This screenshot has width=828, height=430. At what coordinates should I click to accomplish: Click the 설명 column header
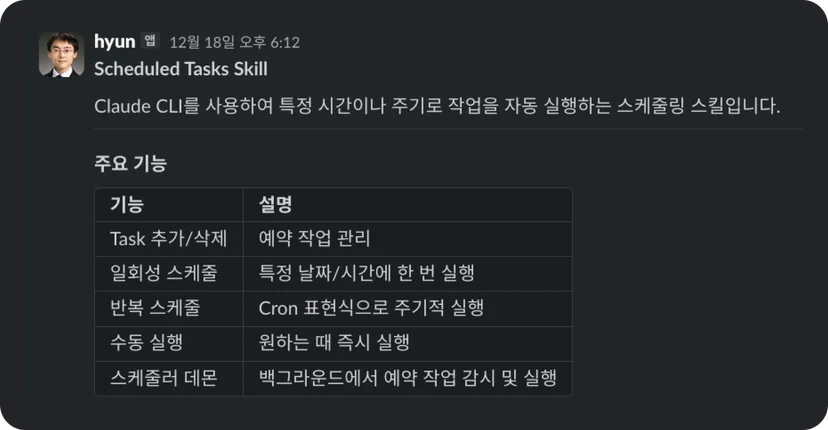408,204
